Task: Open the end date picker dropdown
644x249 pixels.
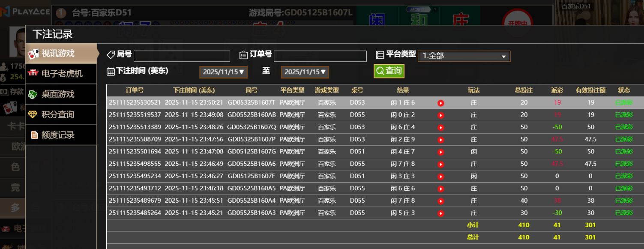Action: coord(305,72)
